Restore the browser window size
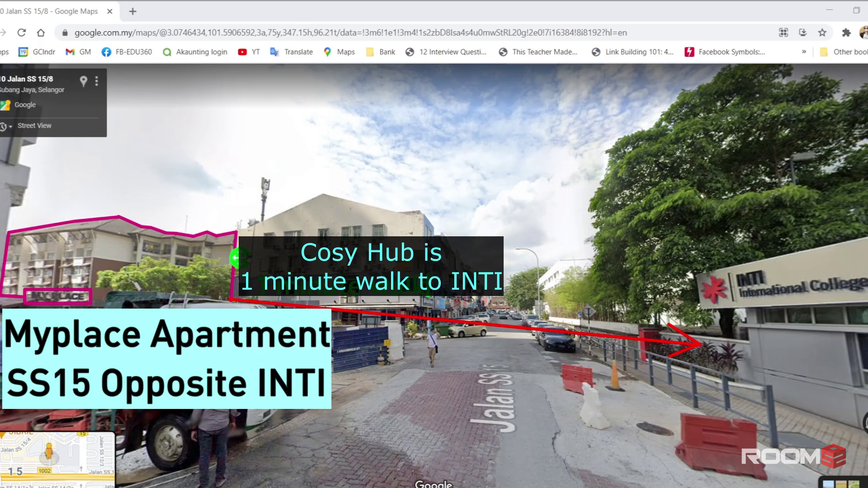 pyautogui.click(x=856, y=10)
